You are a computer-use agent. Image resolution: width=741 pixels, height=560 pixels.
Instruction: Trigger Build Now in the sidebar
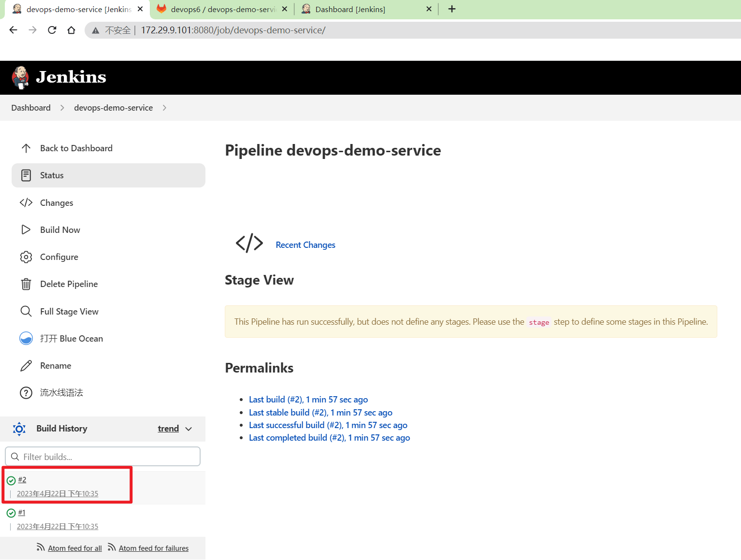(x=108, y=230)
